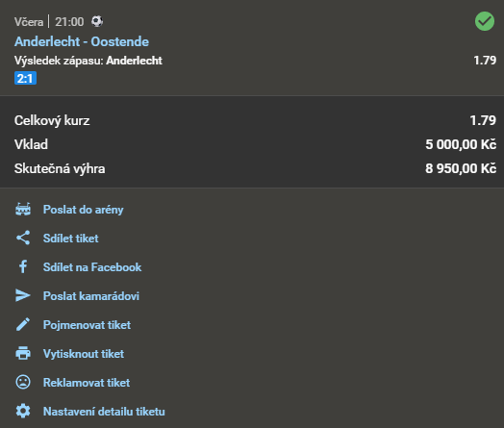
Task: Choose Poslat kamarádovi
Action: tap(91, 296)
